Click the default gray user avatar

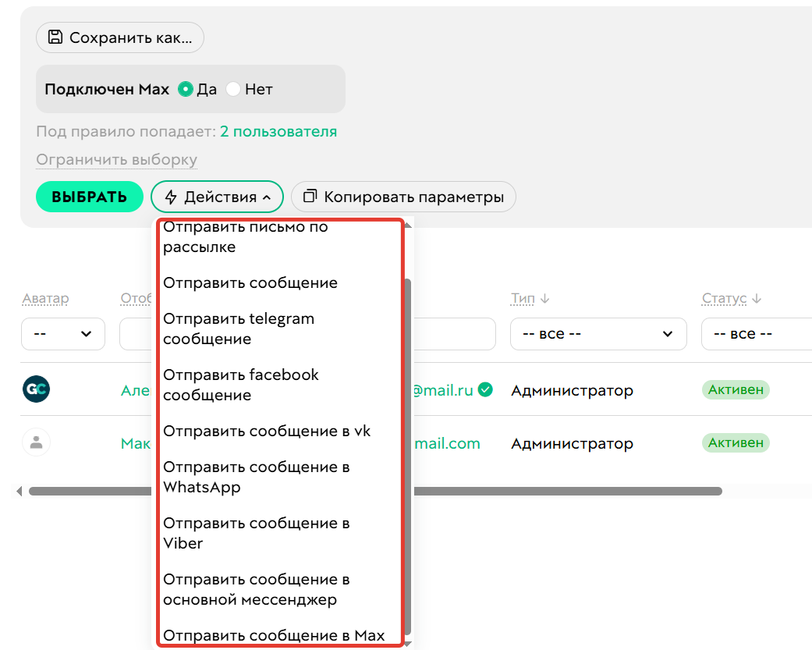(36, 442)
